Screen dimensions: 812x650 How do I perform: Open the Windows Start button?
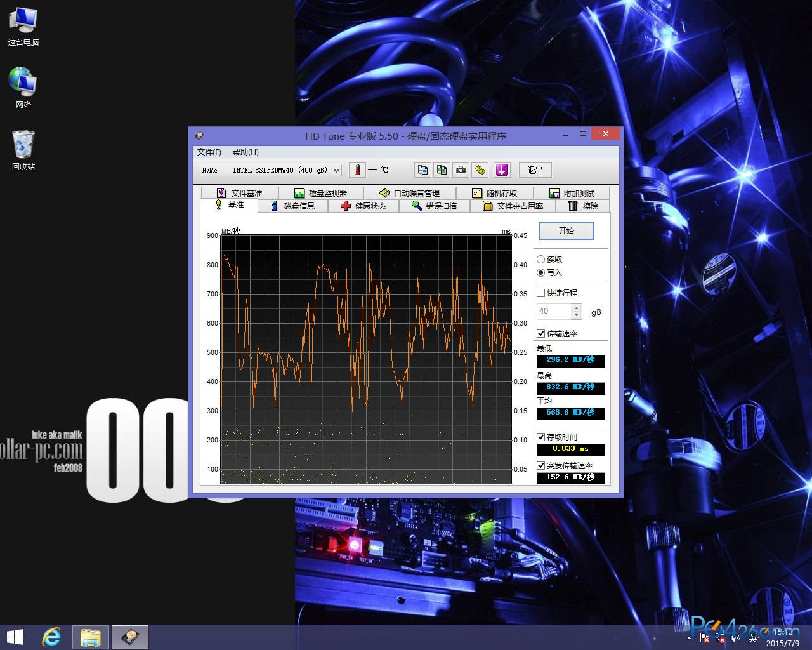coord(15,637)
